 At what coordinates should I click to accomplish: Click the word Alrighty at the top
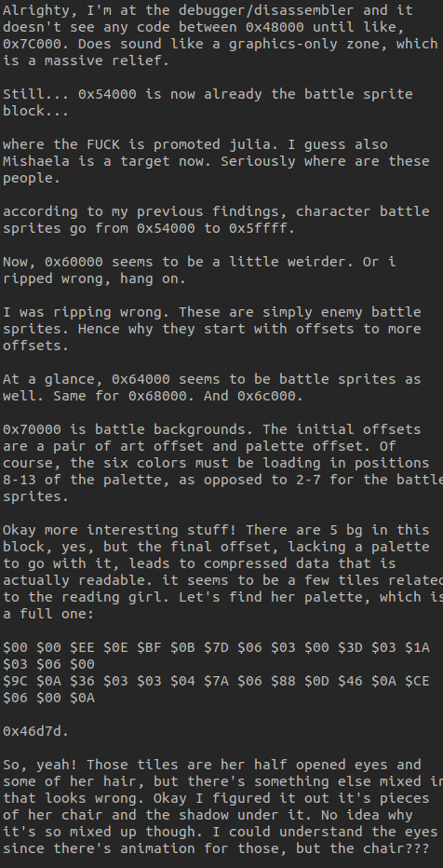[36, 10]
